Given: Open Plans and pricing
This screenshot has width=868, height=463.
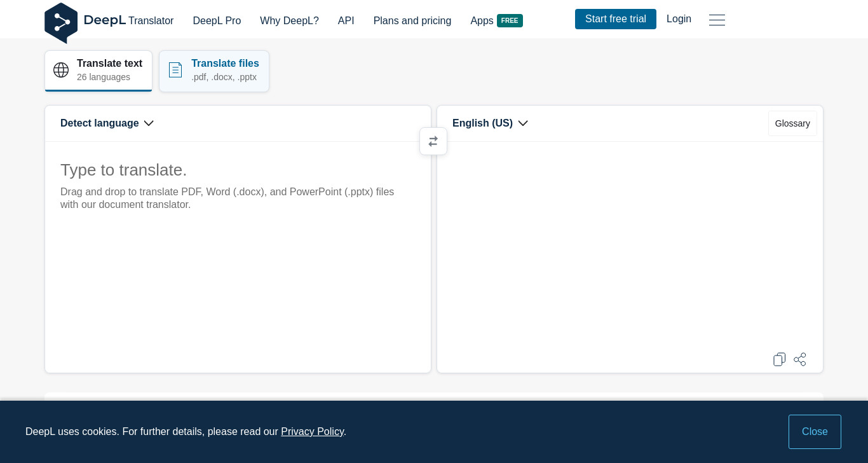Looking at the screenshot, I should [x=412, y=20].
